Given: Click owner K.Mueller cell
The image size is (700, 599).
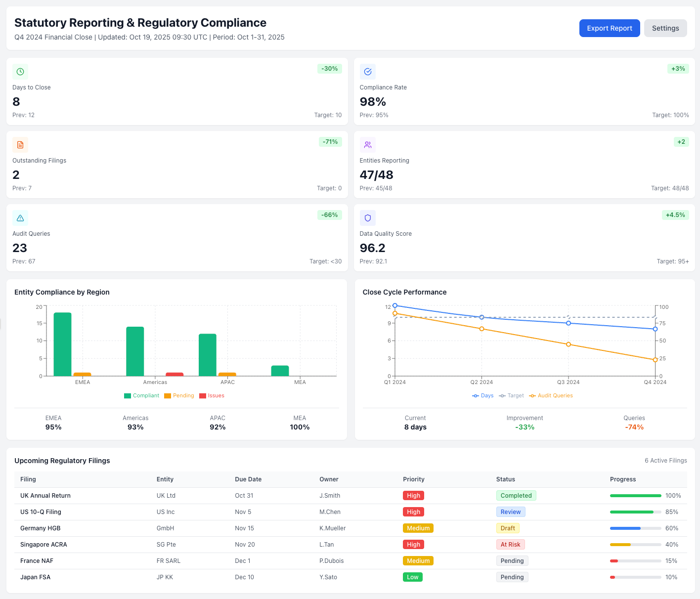Looking at the screenshot, I should tap(333, 528).
